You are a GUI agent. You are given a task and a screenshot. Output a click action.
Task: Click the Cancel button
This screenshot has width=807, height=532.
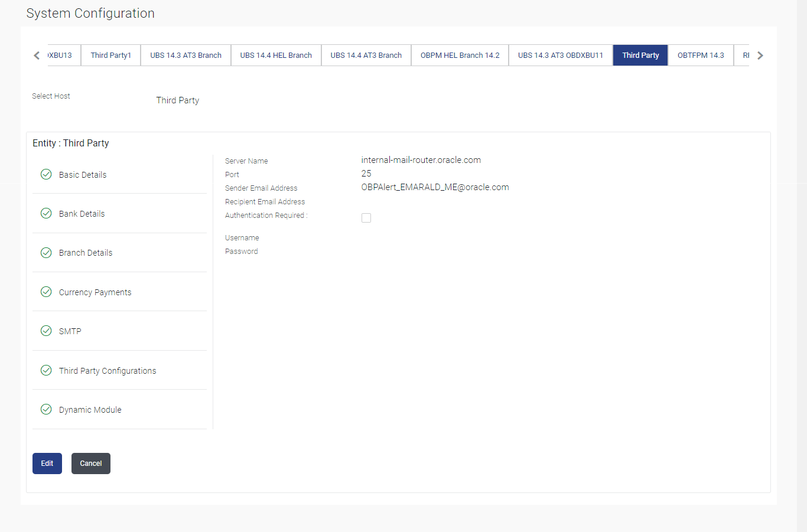[x=91, y=464]
